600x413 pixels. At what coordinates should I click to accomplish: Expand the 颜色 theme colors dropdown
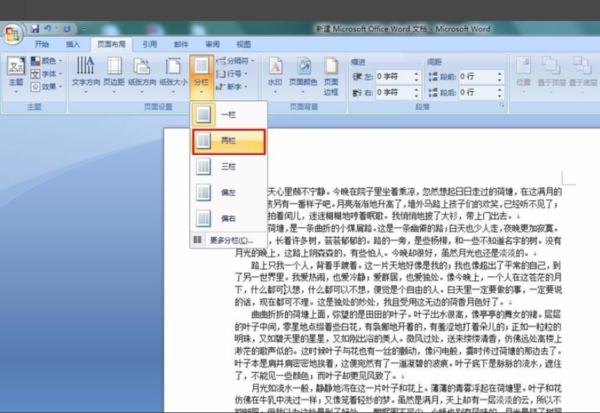coord(46,60)
